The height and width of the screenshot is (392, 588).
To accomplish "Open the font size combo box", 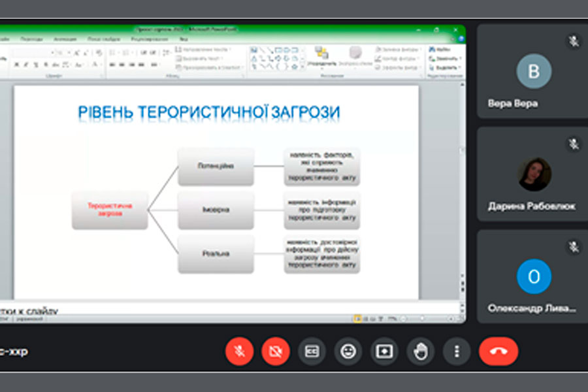I will [x=64, y=53].
